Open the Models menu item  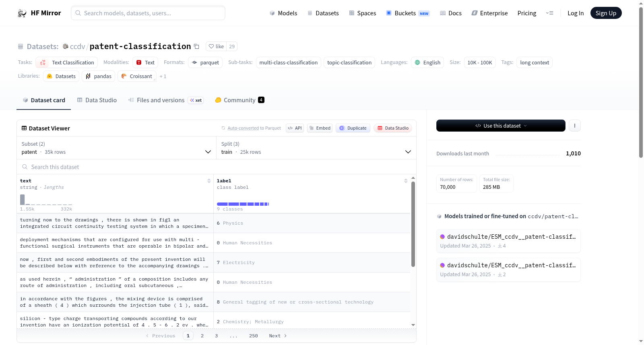point(283,13)
